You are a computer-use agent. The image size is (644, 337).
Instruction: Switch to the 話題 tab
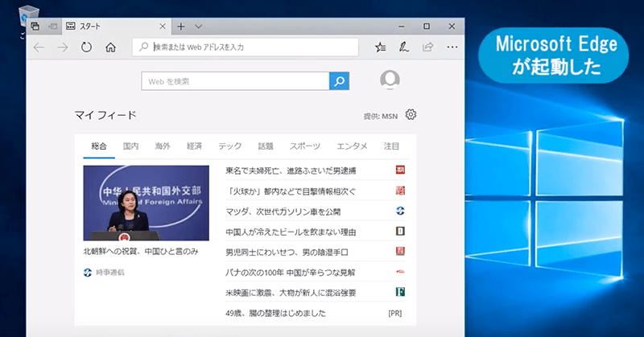(266, 146)
